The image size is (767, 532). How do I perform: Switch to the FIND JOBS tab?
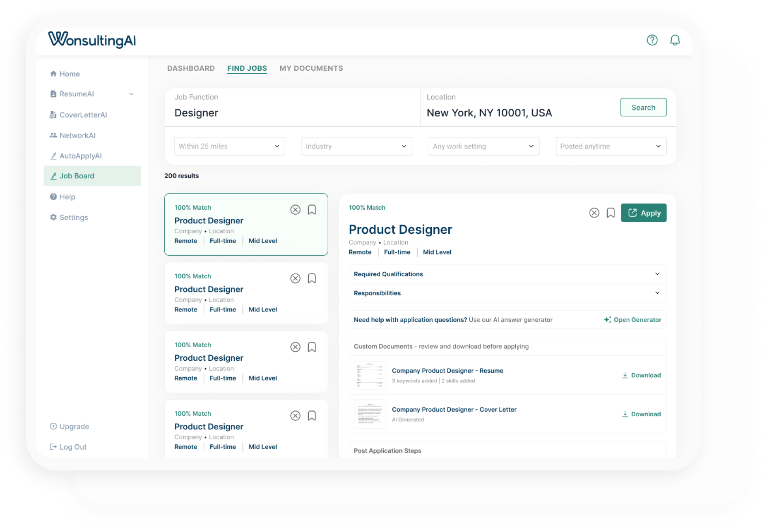[247, 69]
